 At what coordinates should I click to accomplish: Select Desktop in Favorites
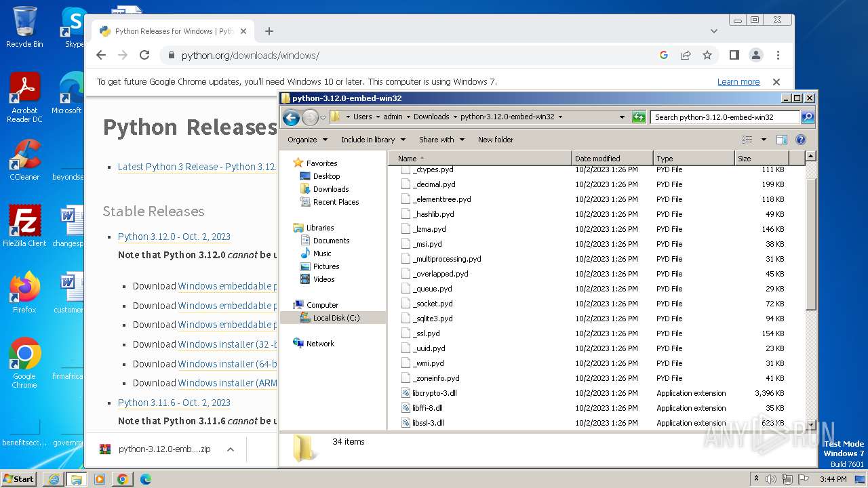[x=326, y=176]
